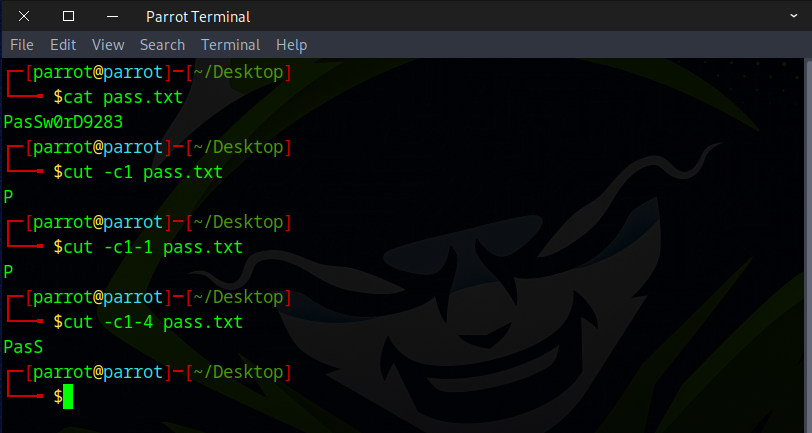The image size is (812, 433).
Task: Expand the title bar dropdown chevron
Action: (794, 16)
